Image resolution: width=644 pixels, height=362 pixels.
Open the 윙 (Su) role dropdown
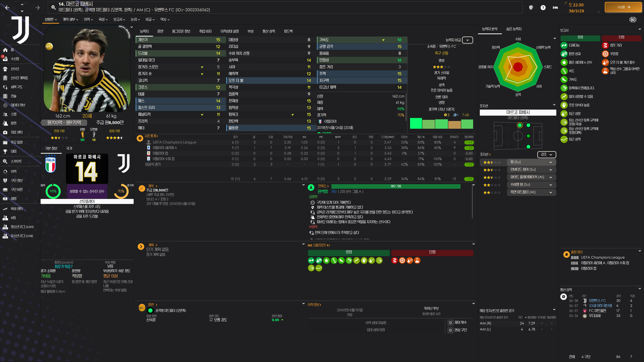click(x=531, y=162)
